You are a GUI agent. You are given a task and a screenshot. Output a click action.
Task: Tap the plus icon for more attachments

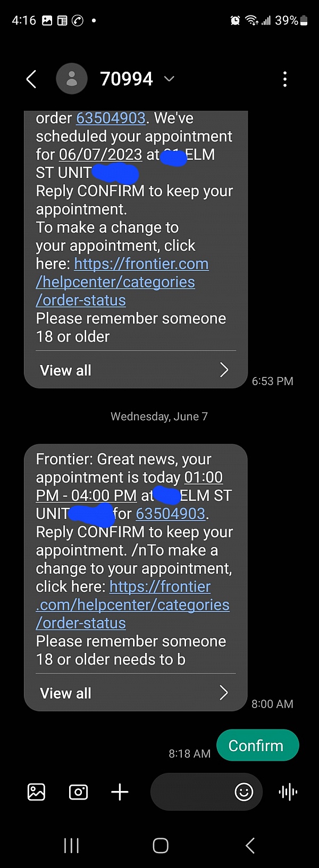coord(120,792)
